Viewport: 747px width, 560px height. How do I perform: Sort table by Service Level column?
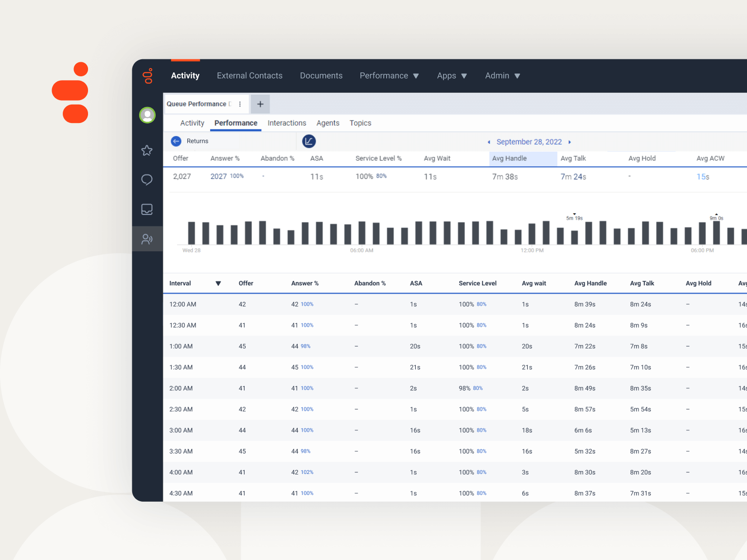coord(478,283)
